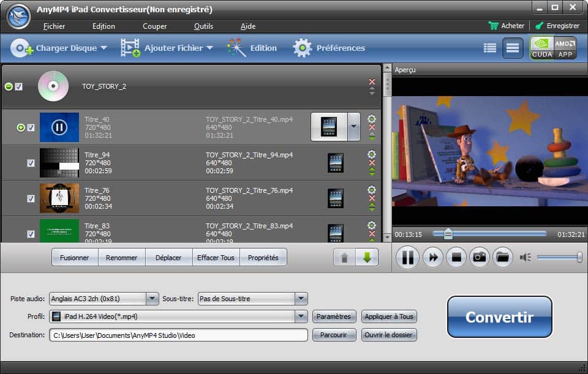This screenshot has height=374, width=588.
Task: Fast forward the preview video
Action: pyautogui.click(x=433, y=257)
